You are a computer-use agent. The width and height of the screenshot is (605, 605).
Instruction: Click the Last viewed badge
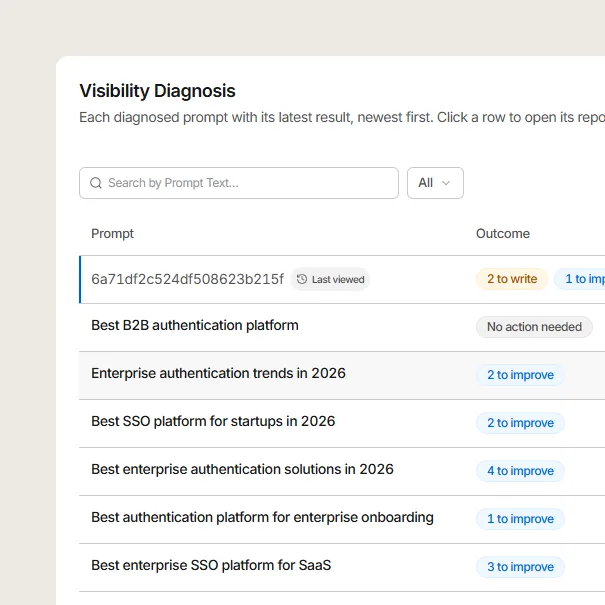tap(330, 279)
